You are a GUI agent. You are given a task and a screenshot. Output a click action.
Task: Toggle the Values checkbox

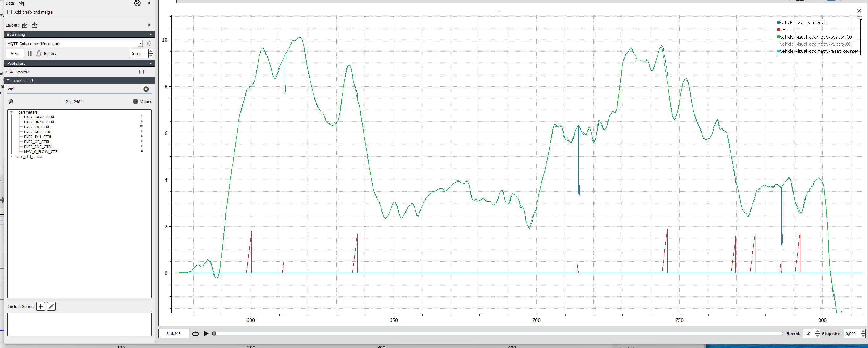click(x=136, y=101)
